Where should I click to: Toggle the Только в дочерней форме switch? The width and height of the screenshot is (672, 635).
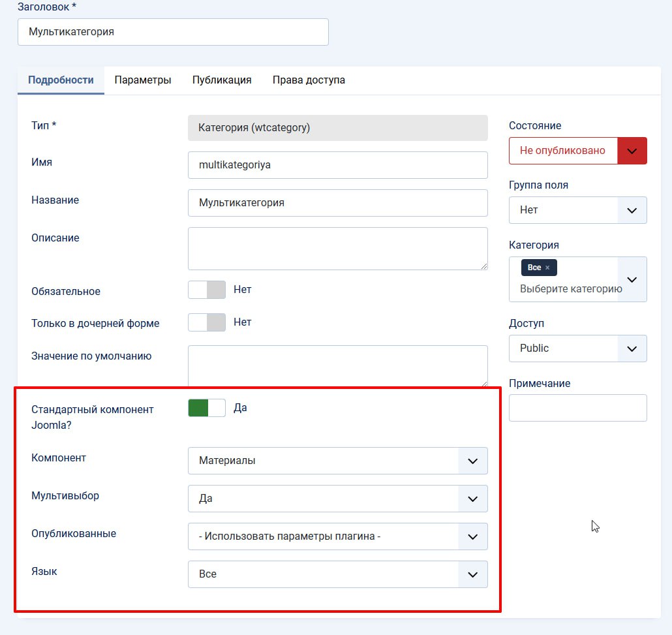tap(207, 322)
